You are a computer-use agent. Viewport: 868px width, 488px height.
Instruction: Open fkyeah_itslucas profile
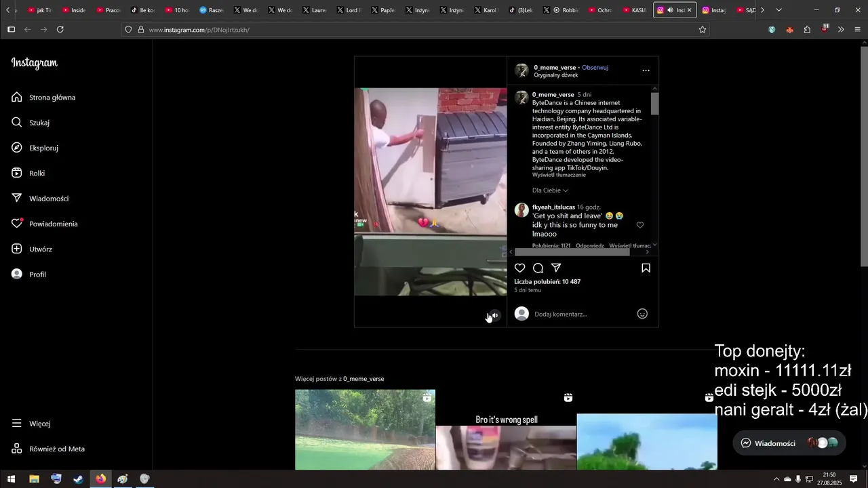click(x=553, y=207)
